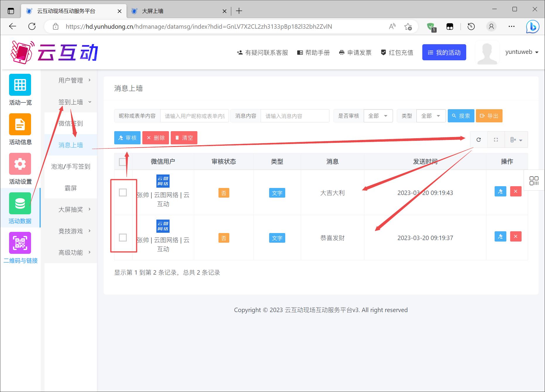Open the 活动信息 document icon
545x392 pixels.
pos(20,124)
